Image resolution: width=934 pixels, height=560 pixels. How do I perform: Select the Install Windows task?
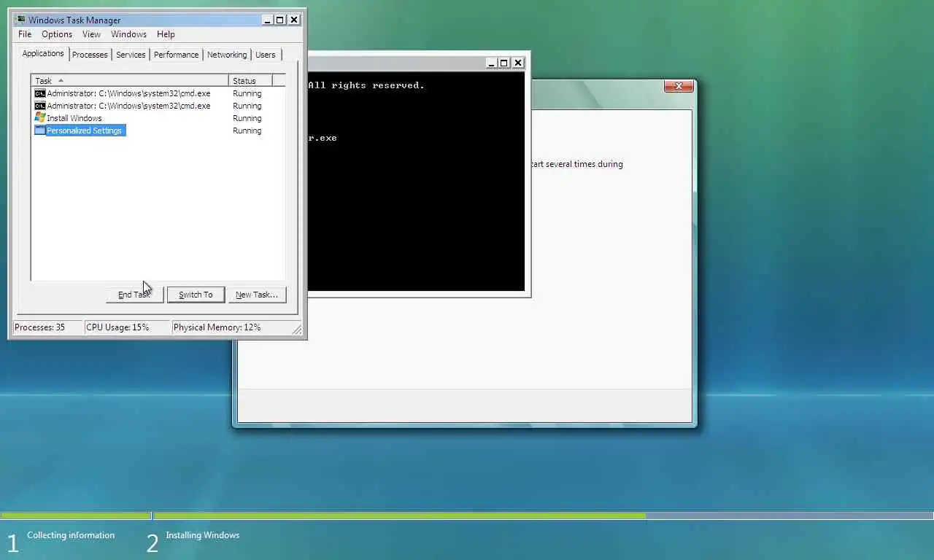click(x=158, y=118)
